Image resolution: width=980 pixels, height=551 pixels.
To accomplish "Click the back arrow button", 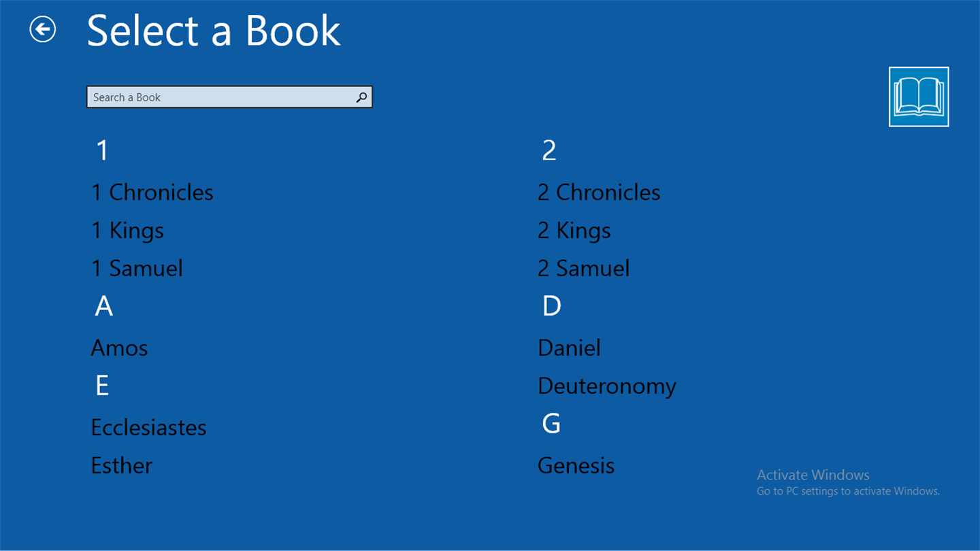I will click(x=43, y=29).
